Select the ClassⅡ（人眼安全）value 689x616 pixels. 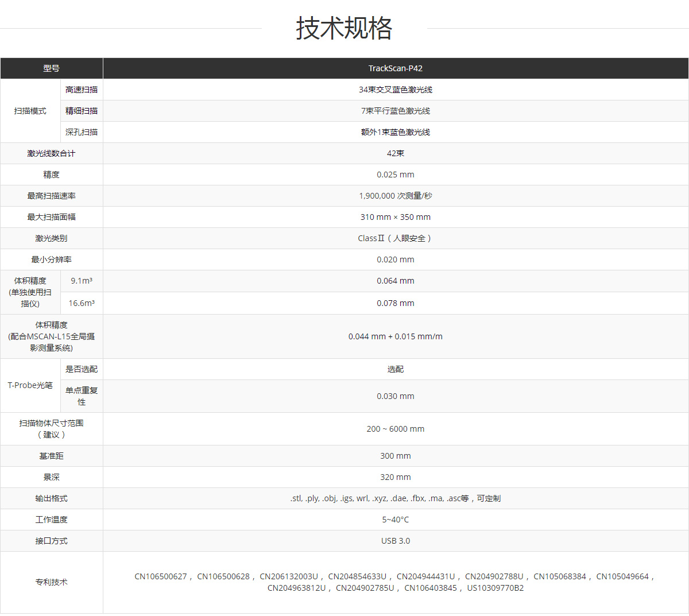[x=396, y=238]
